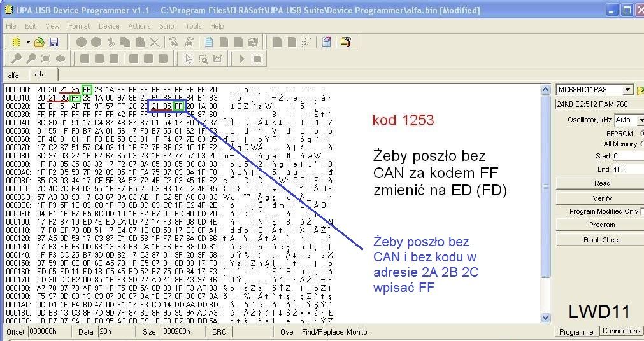Open the File menu
Image resolution: width=644 pixels, height=341 pixels.
pyautogui.click(x=11, y=26)
